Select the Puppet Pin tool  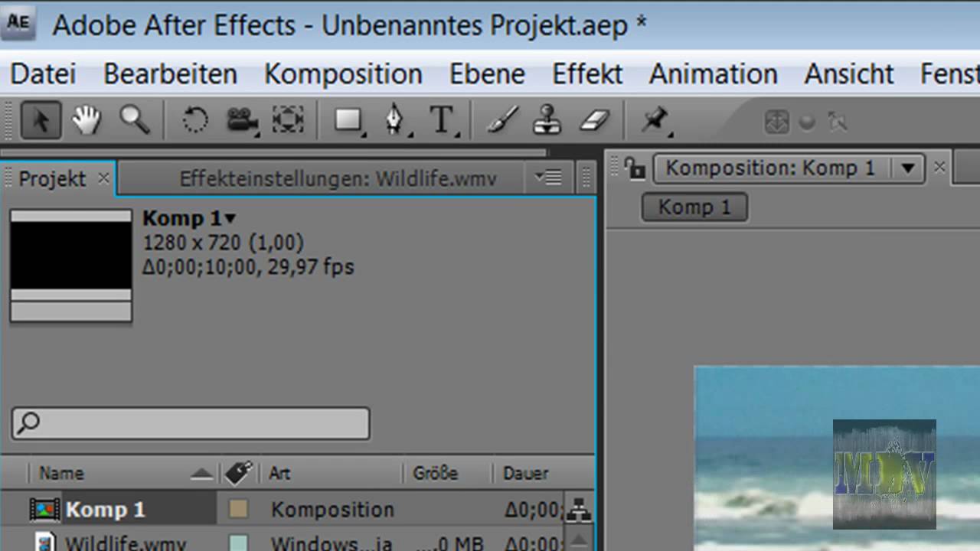[x=655, y=120]
